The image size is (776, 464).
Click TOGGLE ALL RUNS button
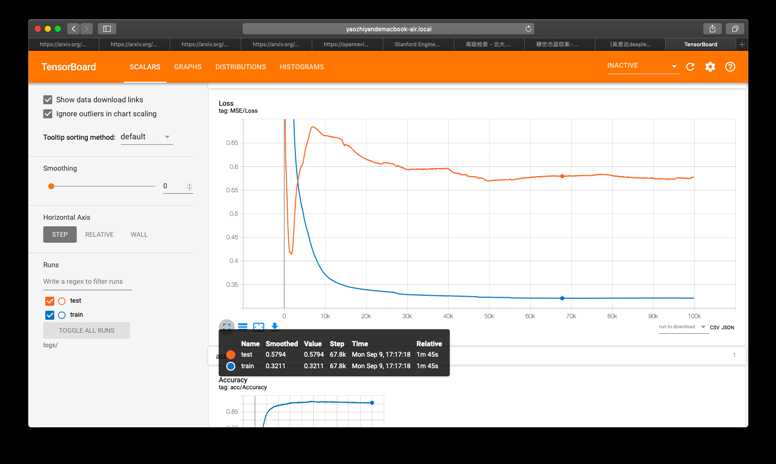[x=87, y=330]
